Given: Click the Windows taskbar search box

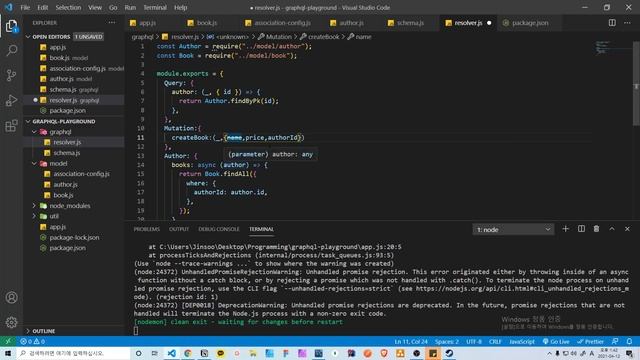Looking at the screenshot, I should [73, 353].
